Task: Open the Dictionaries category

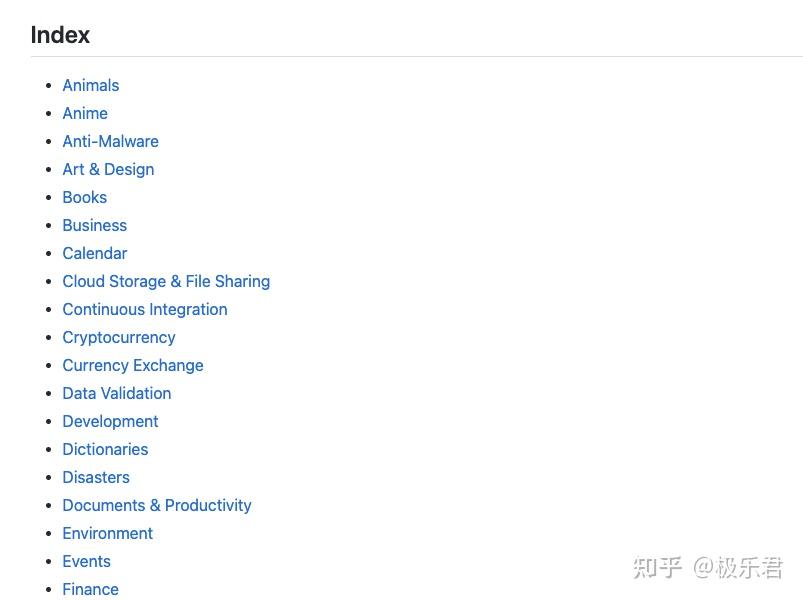Action: click(x=105, y=449)
